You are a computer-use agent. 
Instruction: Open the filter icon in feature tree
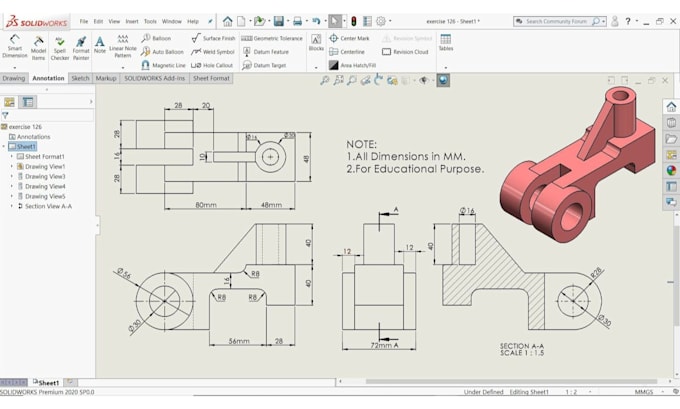[x=5, y=115]
